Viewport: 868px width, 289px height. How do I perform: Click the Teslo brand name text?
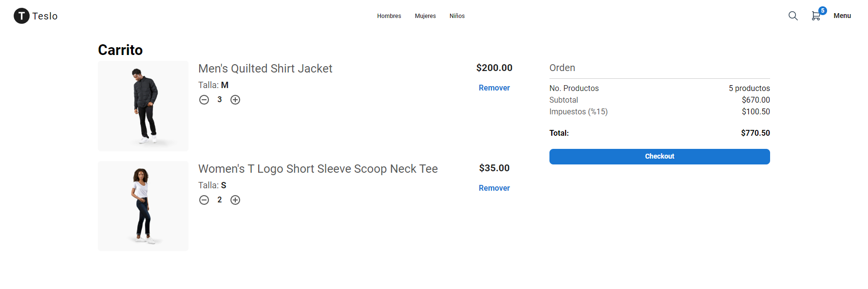click(x=45, y=16)
